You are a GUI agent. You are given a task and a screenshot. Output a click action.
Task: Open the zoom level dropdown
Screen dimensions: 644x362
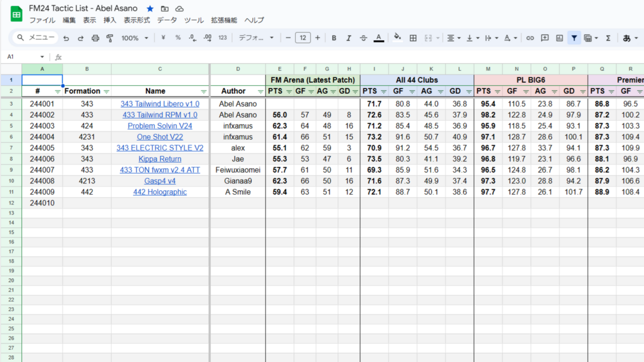pyautogui.click(x=135, y=38)
